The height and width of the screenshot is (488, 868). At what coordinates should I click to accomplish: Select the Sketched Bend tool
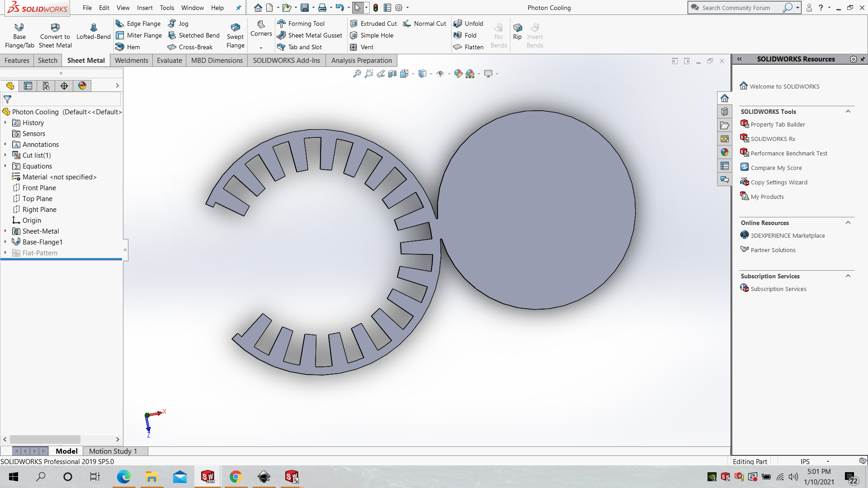(x=193, y=35)
